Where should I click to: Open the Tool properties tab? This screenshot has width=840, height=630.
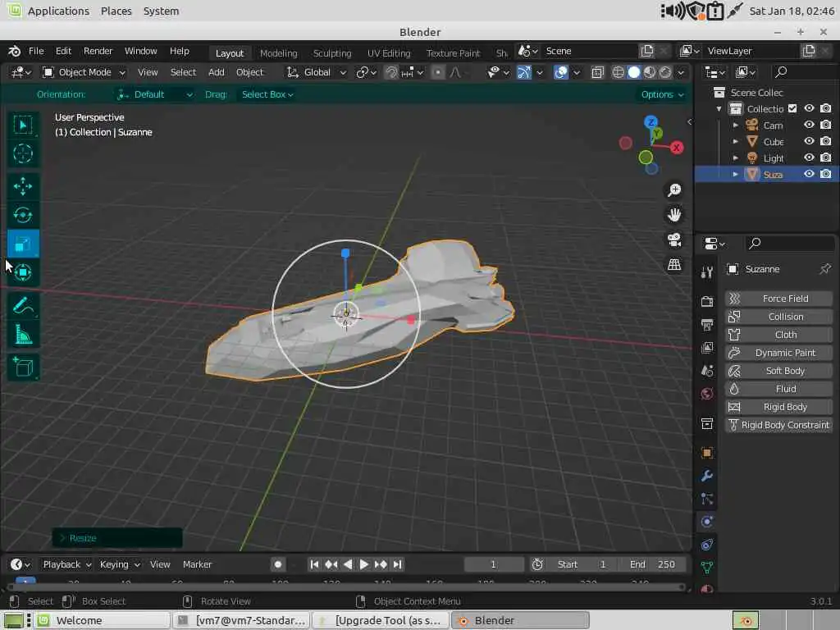point(706,272)
